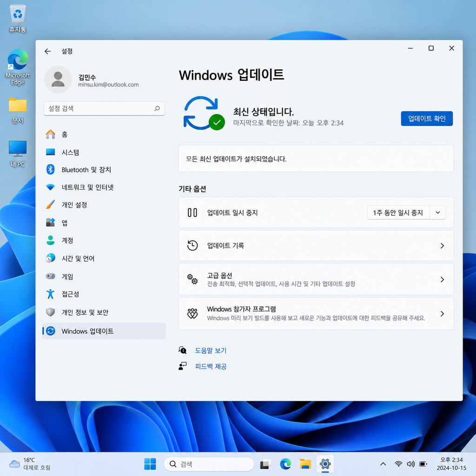The image size is (476, 476).
Task: Click the gaming controller icon
Action: pos(50,276)
